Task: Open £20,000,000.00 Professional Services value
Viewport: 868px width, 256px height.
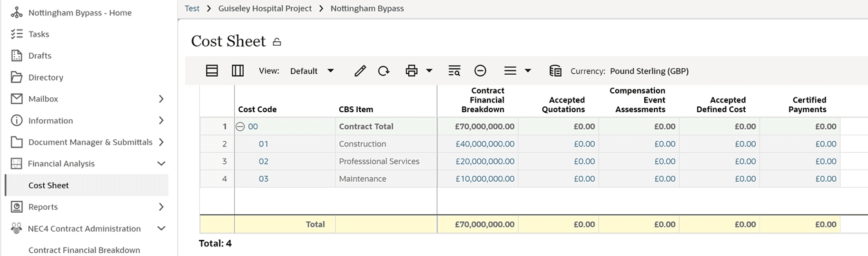Action: [x=485, y=162]
